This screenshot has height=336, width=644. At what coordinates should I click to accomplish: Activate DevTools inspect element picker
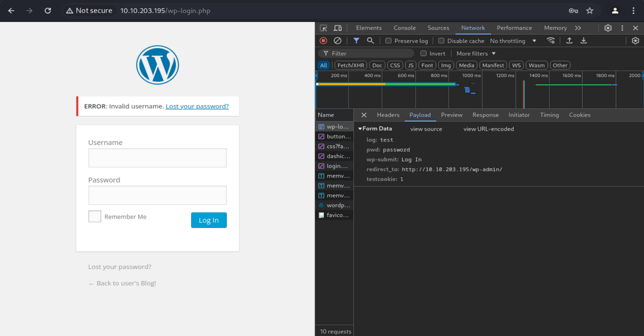point(324,28)
